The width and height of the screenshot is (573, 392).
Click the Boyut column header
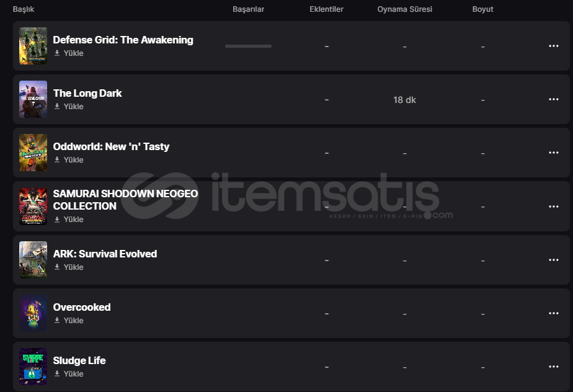482,9
